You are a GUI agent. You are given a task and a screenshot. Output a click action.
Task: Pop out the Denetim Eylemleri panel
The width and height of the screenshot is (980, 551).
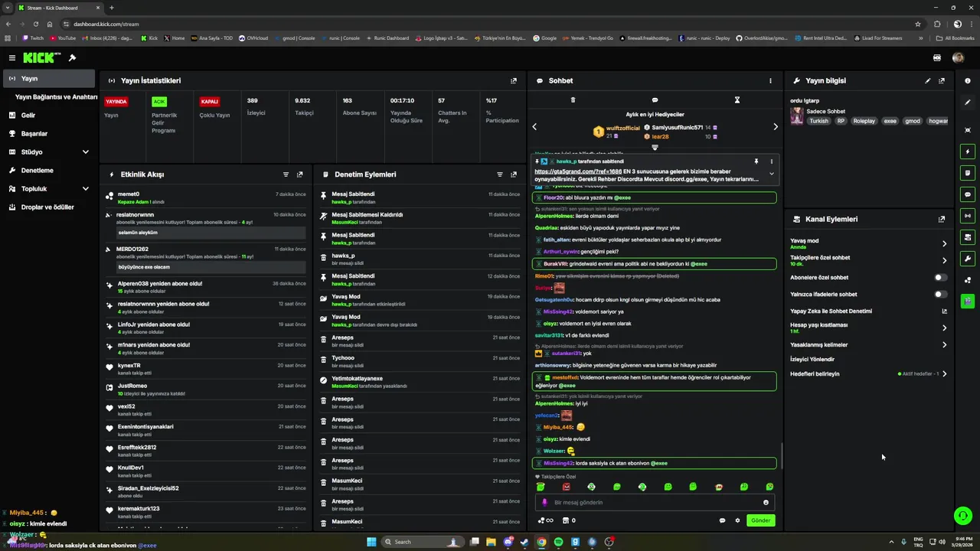coord(514,174)
